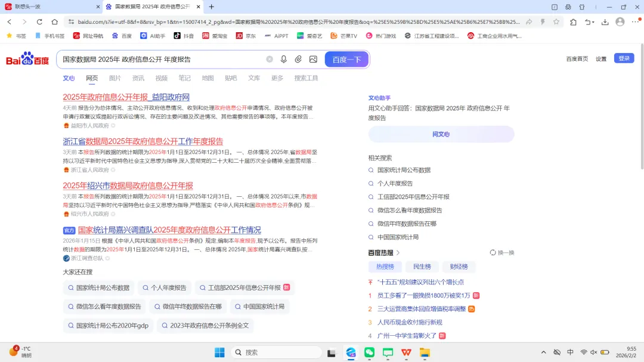The height and width of the screenshot is (362, 644).
Task: Click the browser address bar URL
Action: (x=299, y=22)
